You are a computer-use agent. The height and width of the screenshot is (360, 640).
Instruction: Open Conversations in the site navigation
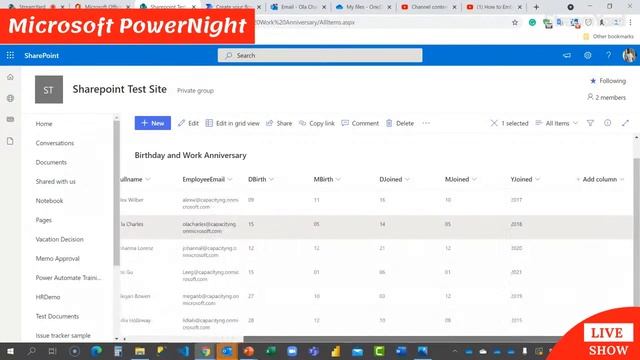(55, 143)
